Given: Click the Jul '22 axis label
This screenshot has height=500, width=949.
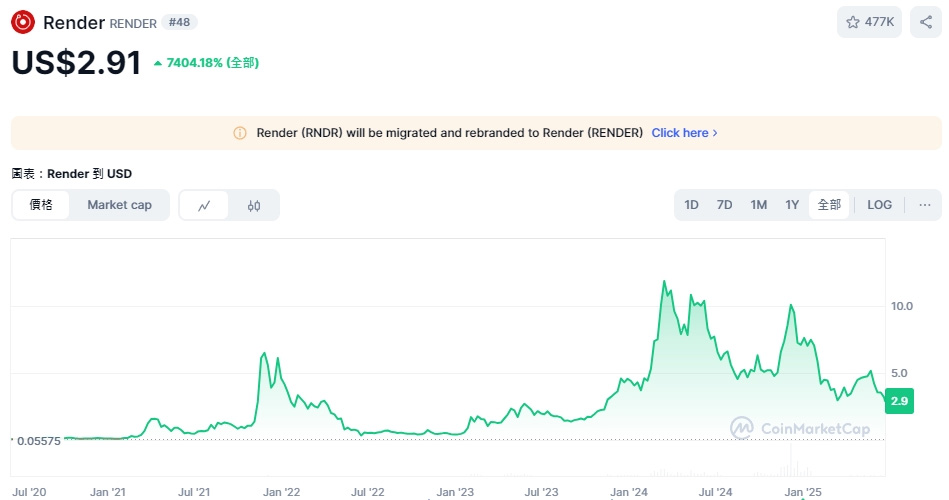Looking at the screenshot, I should (367, 492).
